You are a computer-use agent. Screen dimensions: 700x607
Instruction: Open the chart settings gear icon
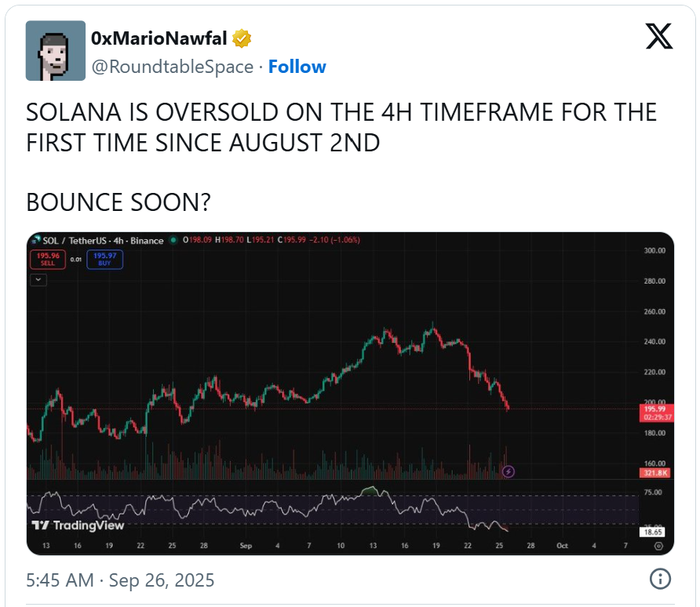click(658, 545)
